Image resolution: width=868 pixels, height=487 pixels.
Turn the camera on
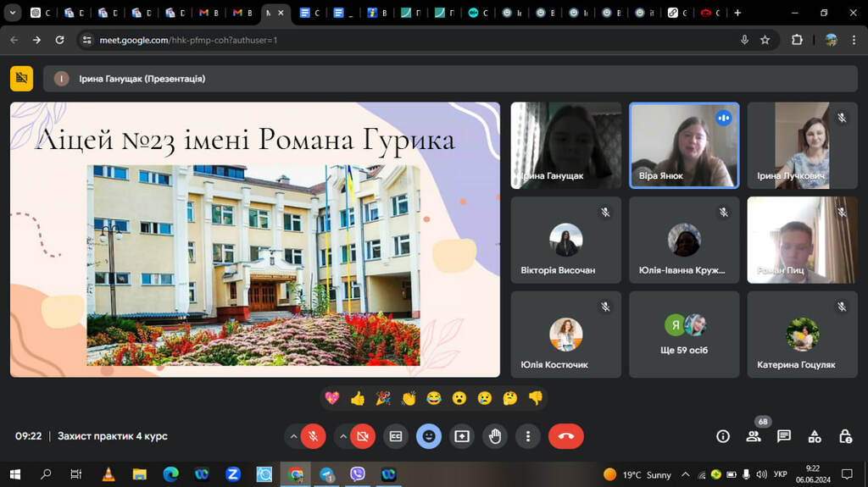coord(363,436)
